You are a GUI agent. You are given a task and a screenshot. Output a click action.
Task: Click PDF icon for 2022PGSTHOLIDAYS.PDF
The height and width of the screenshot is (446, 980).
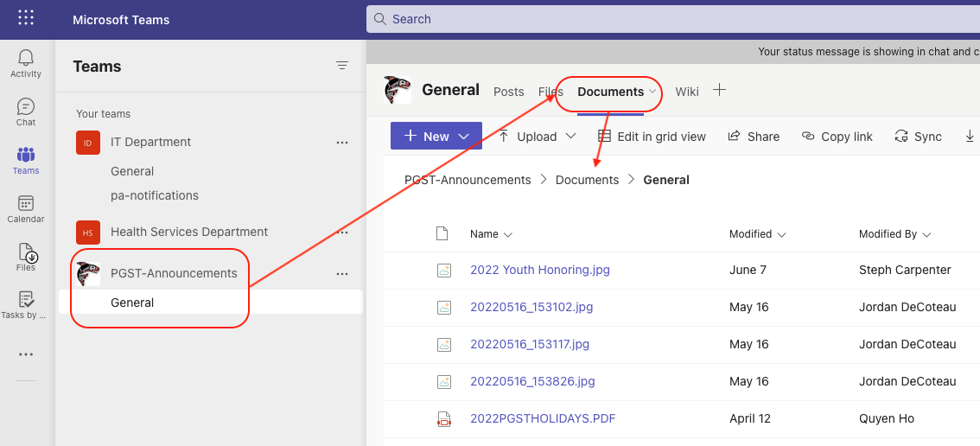coord(443,419)
